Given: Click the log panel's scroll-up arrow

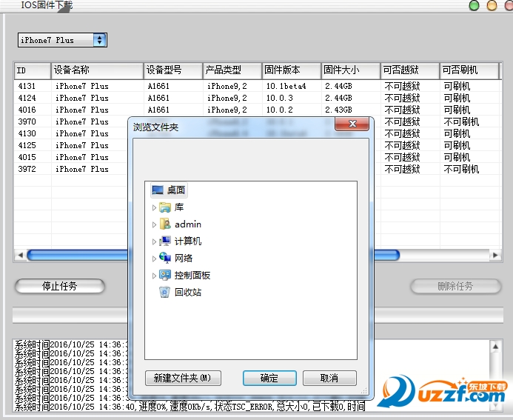Looking at the screenshot, I should pyautogui.click(x=495, y=347).
